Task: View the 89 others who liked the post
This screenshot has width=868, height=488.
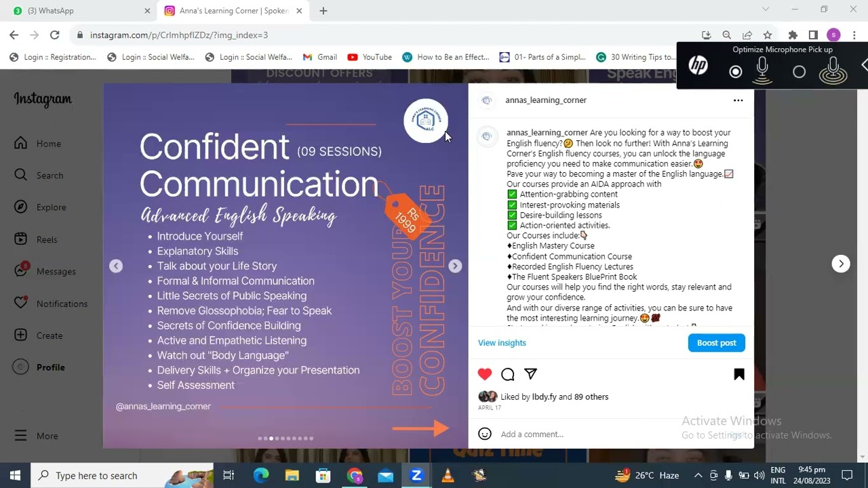Action: 591,397
